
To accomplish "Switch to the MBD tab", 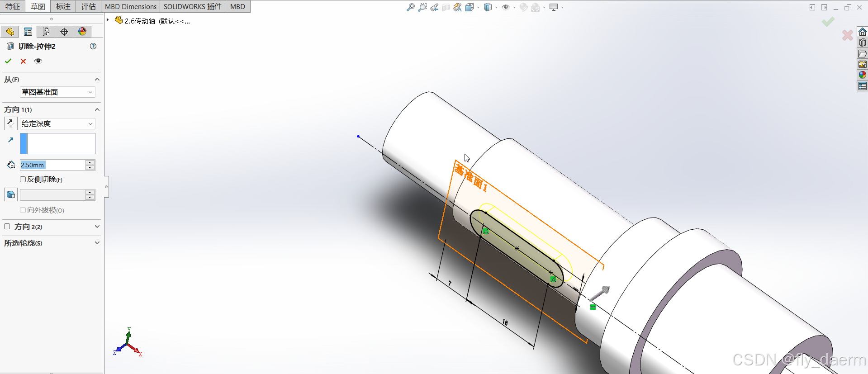I will pos(237,6).
